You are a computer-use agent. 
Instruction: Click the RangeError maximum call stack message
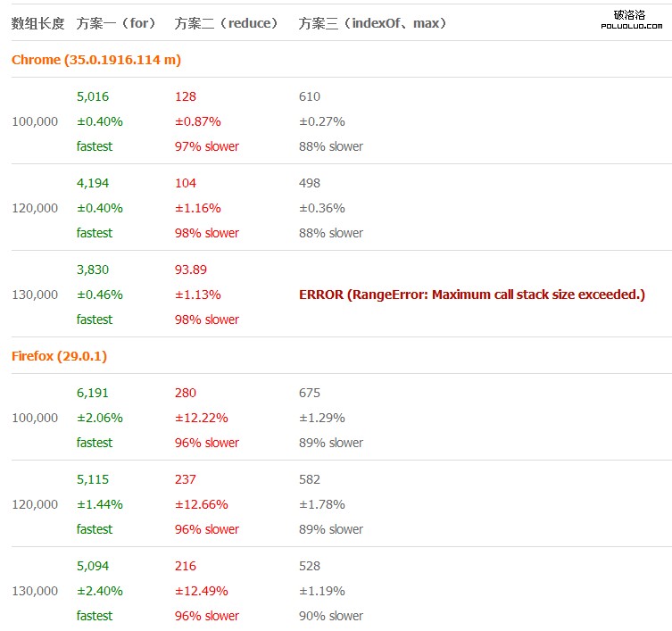click(471, 295)
